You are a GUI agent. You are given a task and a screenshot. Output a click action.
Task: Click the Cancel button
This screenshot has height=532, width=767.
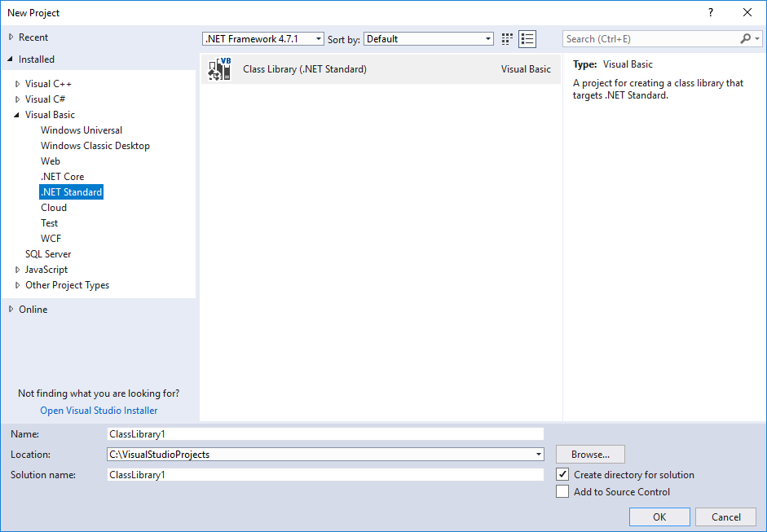coord(726,517)
